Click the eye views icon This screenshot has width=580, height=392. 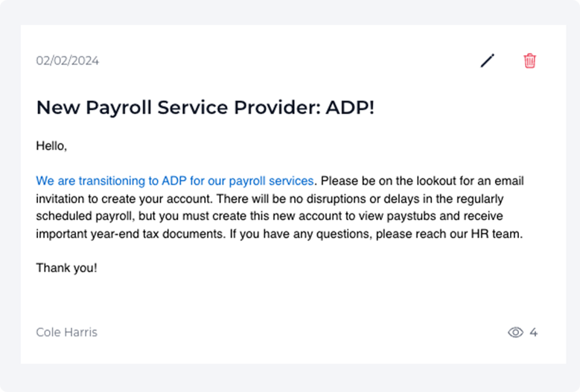515,332
